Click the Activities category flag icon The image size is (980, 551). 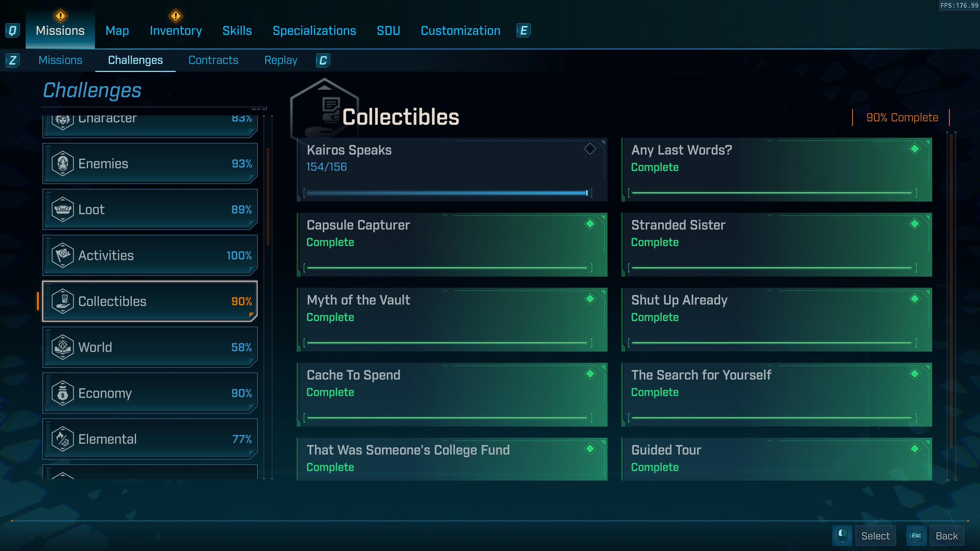pos(62,256)
